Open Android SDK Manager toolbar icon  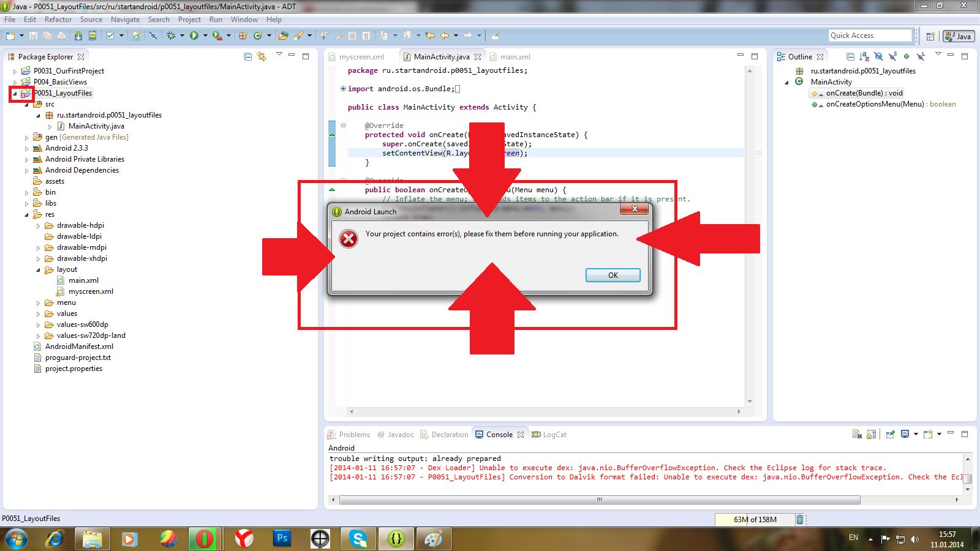(78, 36)
